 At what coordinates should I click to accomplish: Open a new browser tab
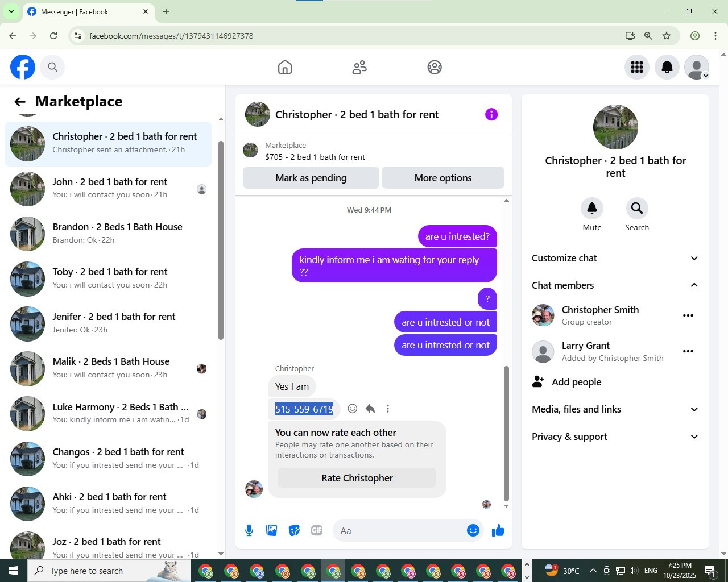pos(166,11)
